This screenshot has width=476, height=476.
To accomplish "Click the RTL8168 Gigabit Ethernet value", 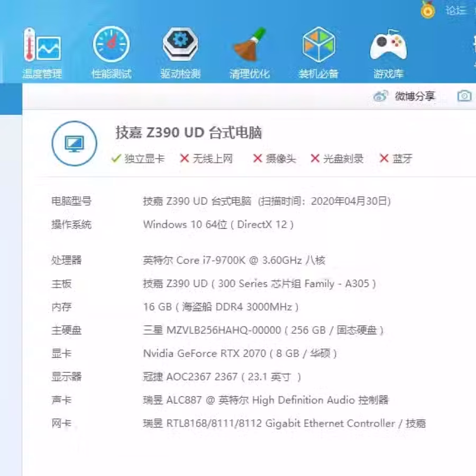I will pyautogui.click(x=285, y=424).
